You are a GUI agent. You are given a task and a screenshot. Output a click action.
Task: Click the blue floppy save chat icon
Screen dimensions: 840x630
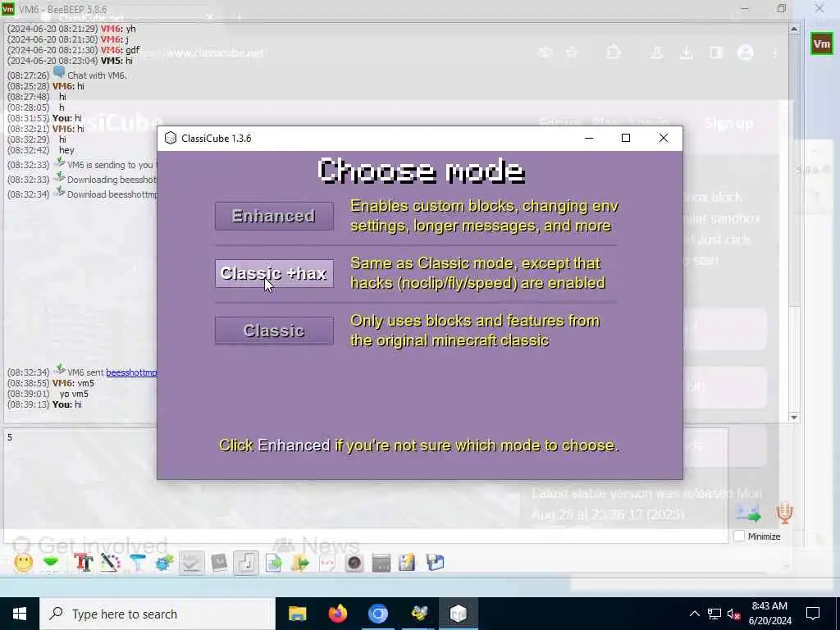[x=435, y=563]
